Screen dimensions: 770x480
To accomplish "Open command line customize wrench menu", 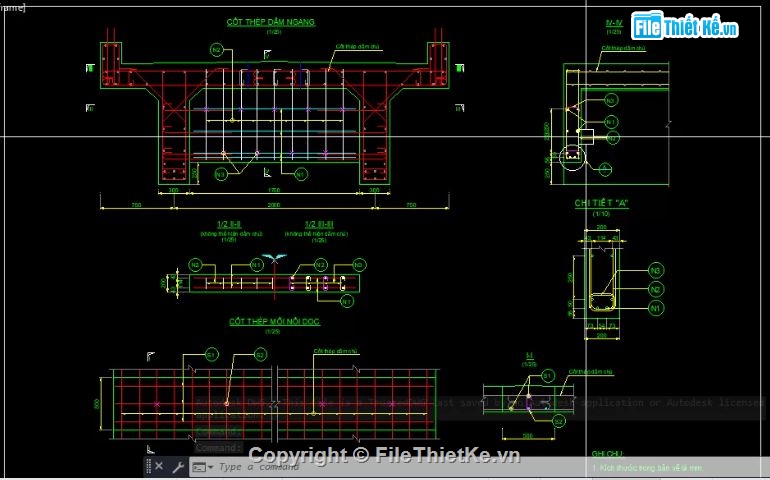I will coord(178,466).
